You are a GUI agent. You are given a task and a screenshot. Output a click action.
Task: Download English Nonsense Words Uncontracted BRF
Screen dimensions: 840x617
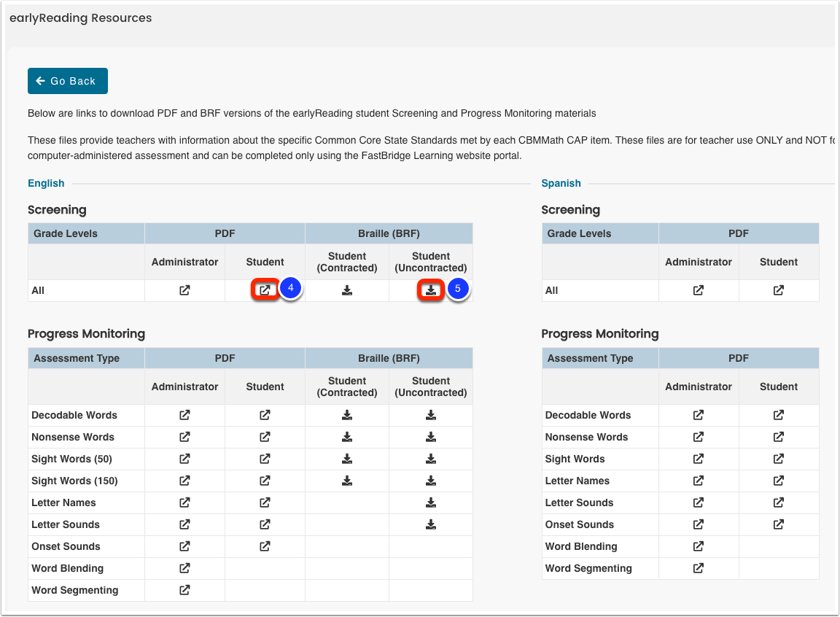coord(431,437)
